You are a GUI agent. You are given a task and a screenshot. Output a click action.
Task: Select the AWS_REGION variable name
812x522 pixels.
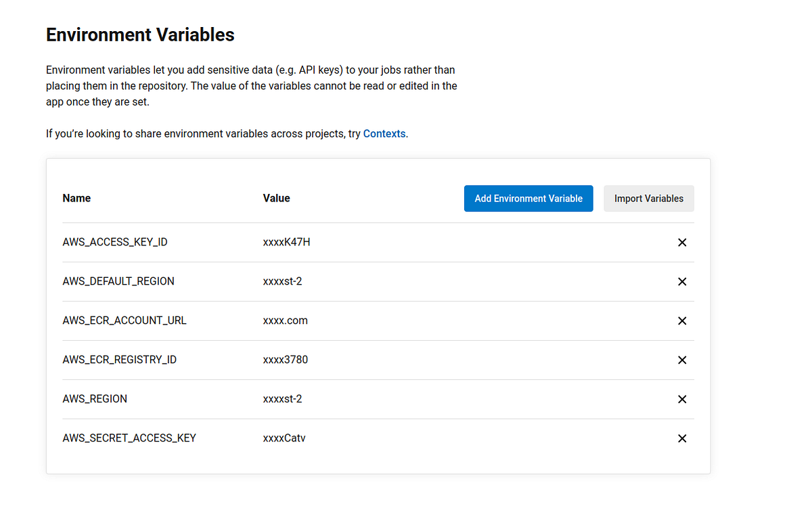(x=95, y=399)
